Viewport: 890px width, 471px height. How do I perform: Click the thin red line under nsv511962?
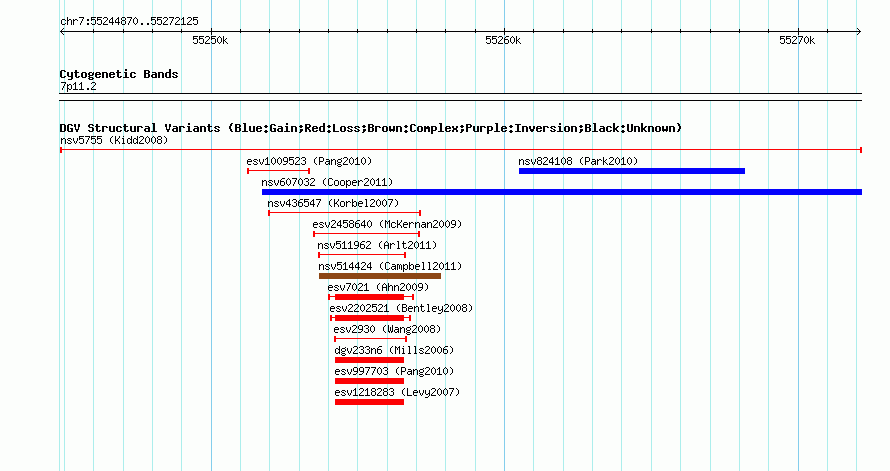[x=362, y=255]
